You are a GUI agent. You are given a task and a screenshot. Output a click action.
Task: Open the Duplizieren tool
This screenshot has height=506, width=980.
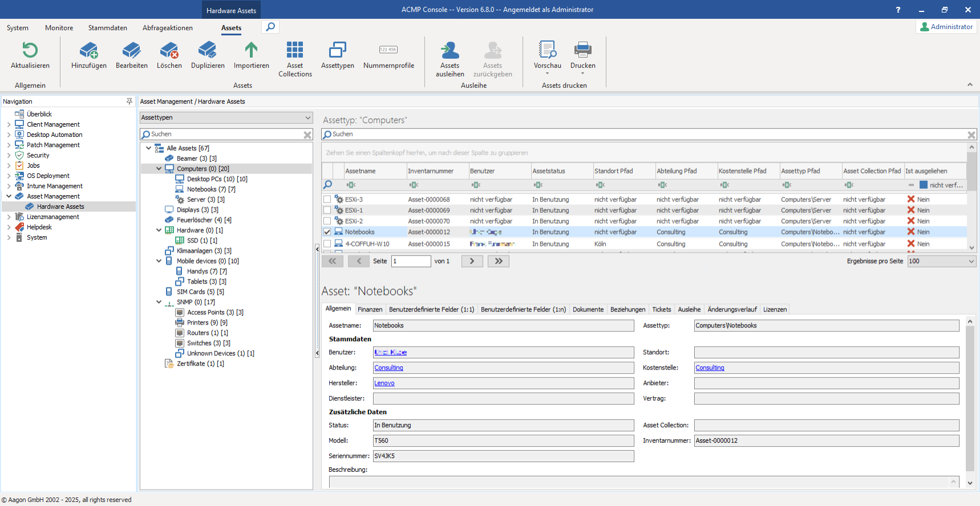(207, 51)
